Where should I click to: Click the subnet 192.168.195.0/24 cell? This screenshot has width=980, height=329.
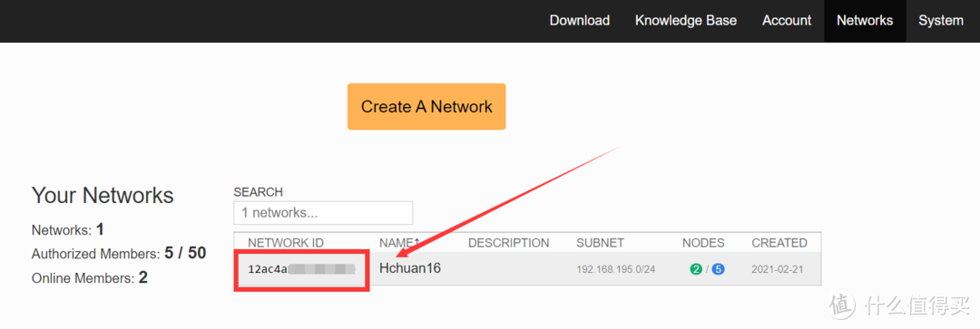click(615, 270)
